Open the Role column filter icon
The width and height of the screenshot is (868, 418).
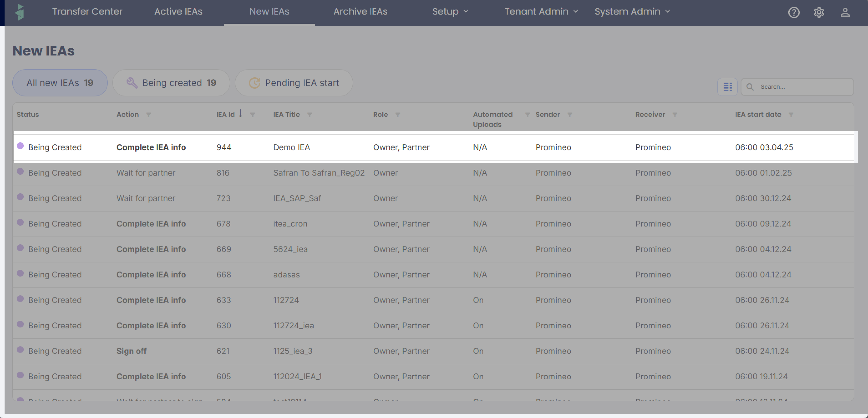pos(398,115)
